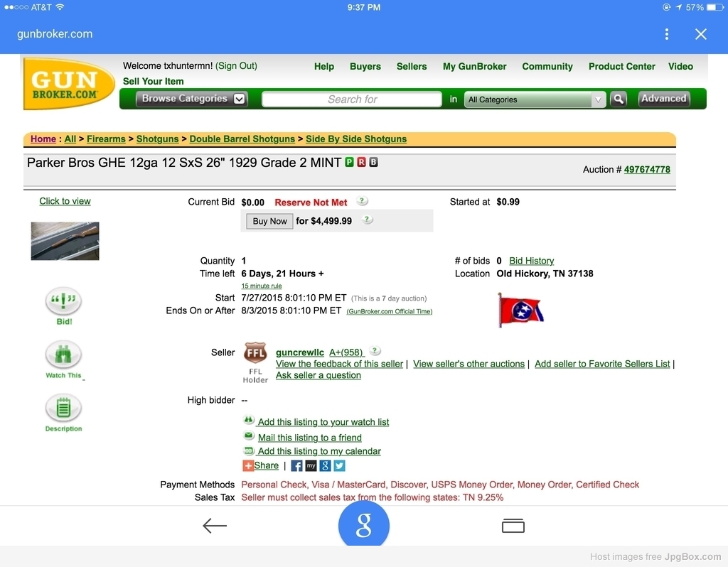Screen dimensions: 728x567
Task: Open GunBroker.com Official Time link
Action: [x=390, y=311]
